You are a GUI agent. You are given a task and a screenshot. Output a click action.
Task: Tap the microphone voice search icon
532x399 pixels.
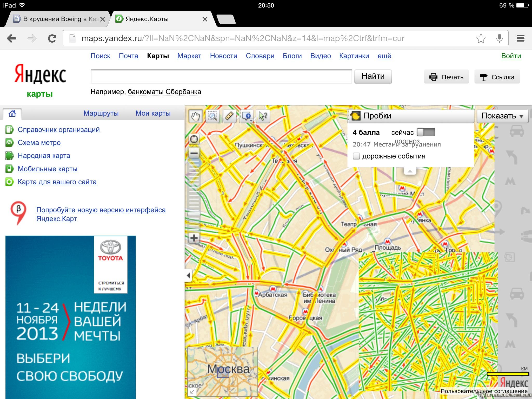[499, 38]
